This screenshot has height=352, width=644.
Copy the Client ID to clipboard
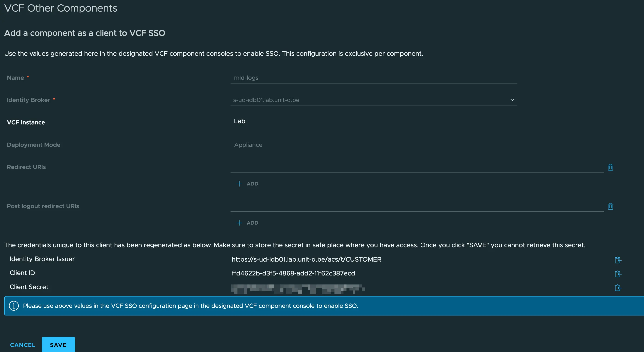pyautogui.click(x=618, y=274)
